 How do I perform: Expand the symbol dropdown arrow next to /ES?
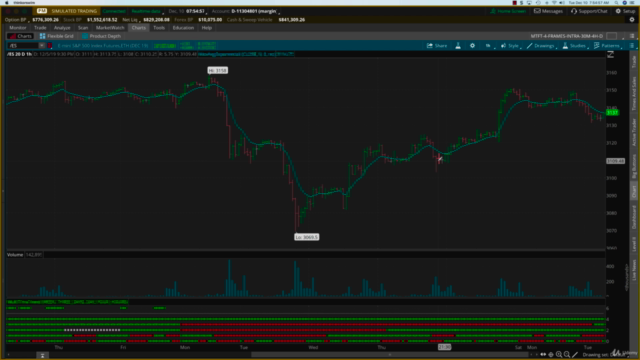42,46
